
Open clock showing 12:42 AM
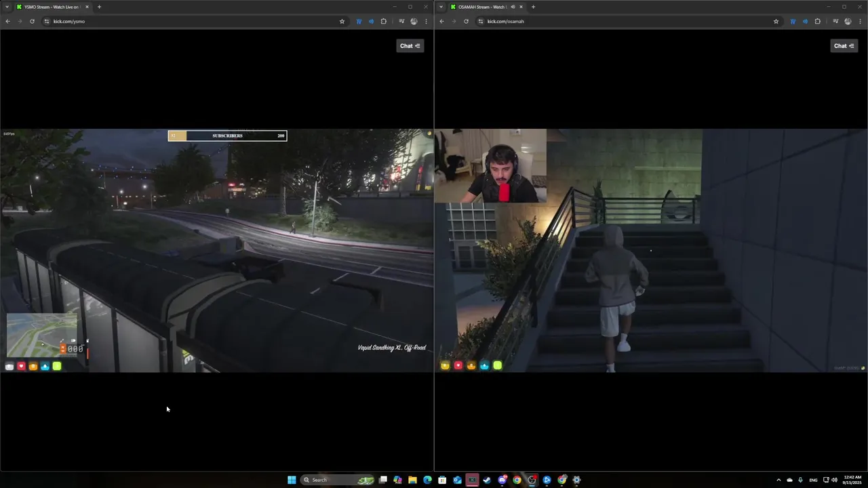point(853,480)
